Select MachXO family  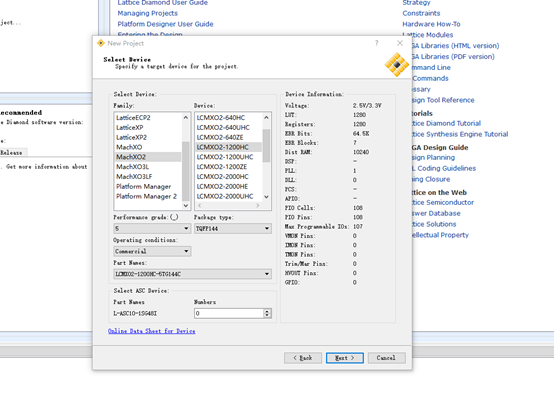click(148, 147)
